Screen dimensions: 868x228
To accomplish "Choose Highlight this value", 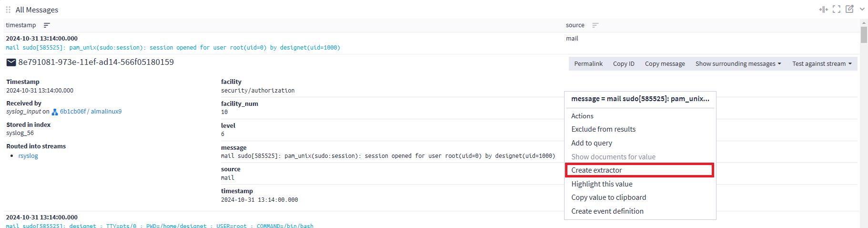I will tap(602, 184).
